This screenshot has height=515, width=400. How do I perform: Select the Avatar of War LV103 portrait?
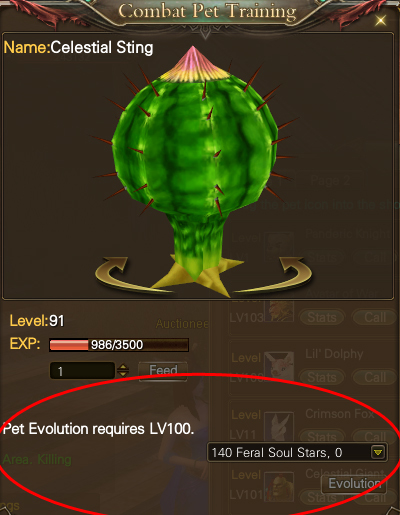(279, 311)
